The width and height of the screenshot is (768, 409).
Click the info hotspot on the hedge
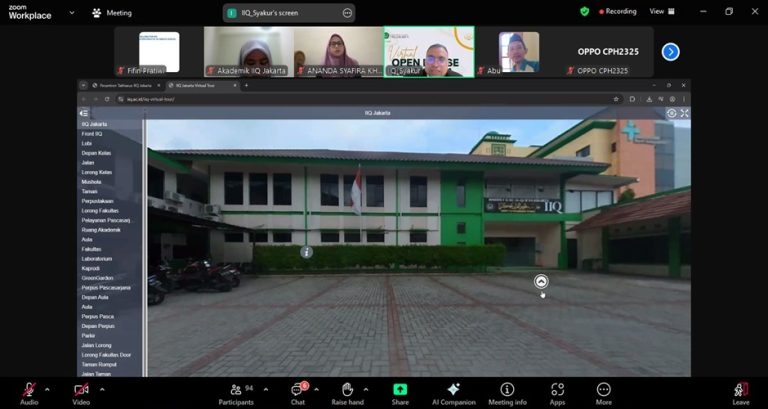click(307, 252)
